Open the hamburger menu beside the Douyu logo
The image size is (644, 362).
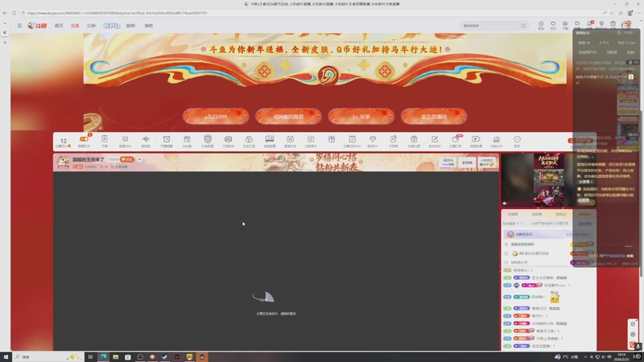[x=19, y=26]
